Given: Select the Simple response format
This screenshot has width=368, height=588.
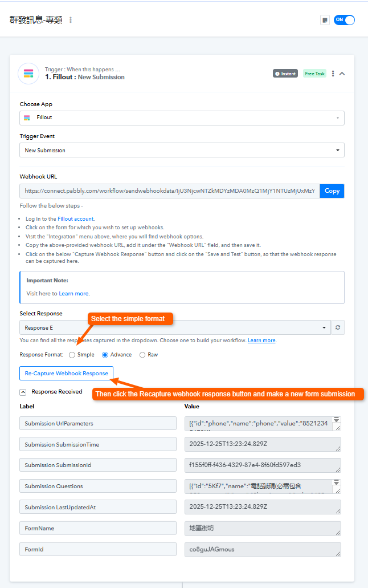Looking at the screenshot, I should [x=72, y=355].
